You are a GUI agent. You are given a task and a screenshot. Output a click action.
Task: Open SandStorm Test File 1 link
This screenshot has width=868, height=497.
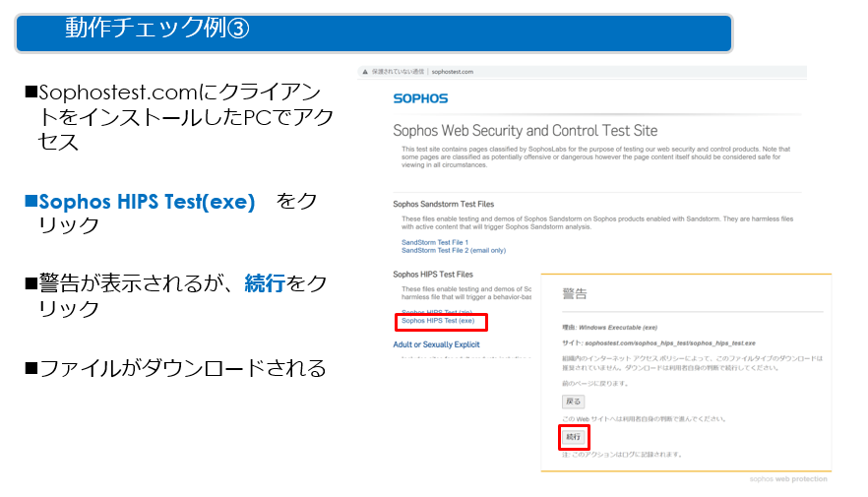pyautogui.click(x=435, y=242)
